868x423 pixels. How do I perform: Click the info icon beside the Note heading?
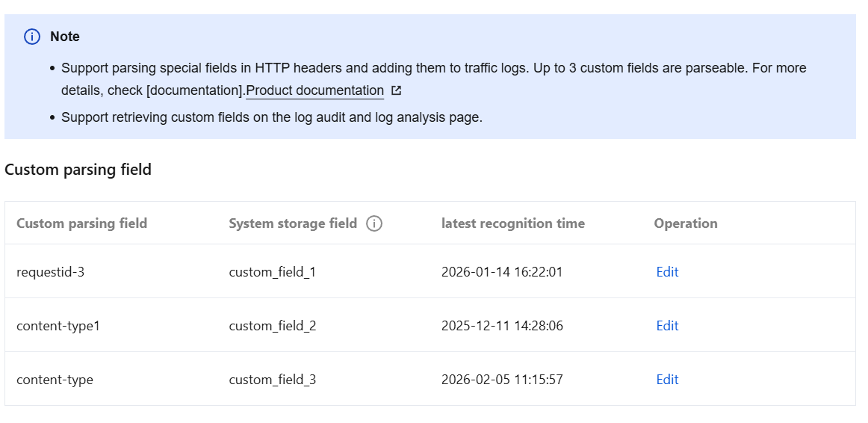coord(32,37)
